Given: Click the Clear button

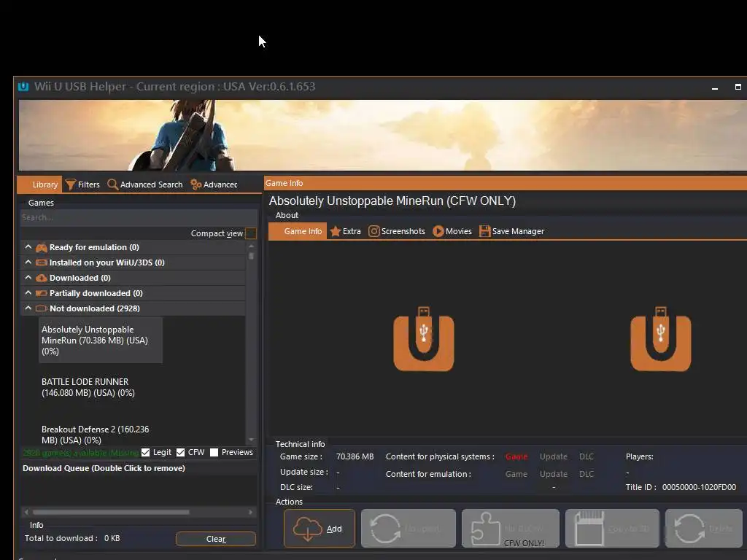Looking at the screenshot, I should (216, 539).
